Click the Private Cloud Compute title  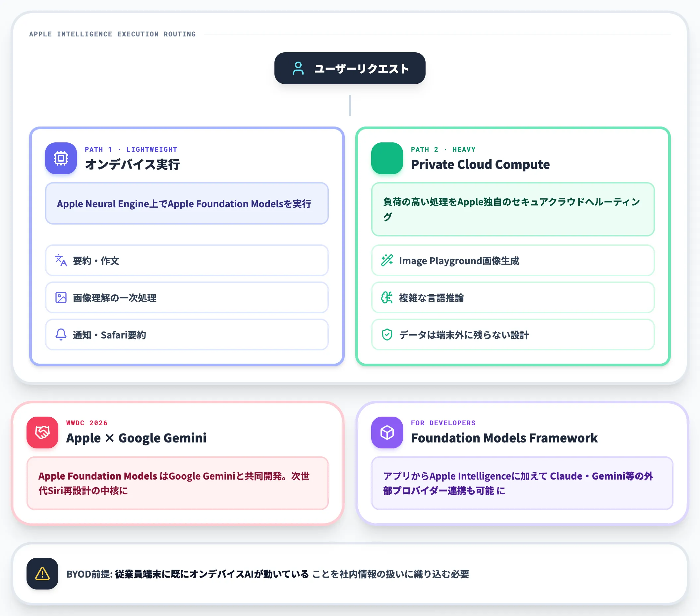(x=481, y=165)
